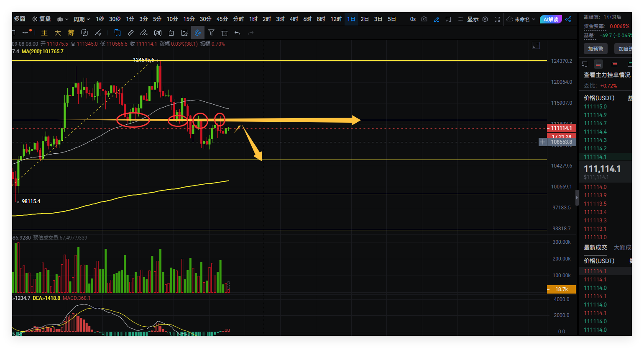Click the plus crosshair button on price axis

tap(542, 142)
